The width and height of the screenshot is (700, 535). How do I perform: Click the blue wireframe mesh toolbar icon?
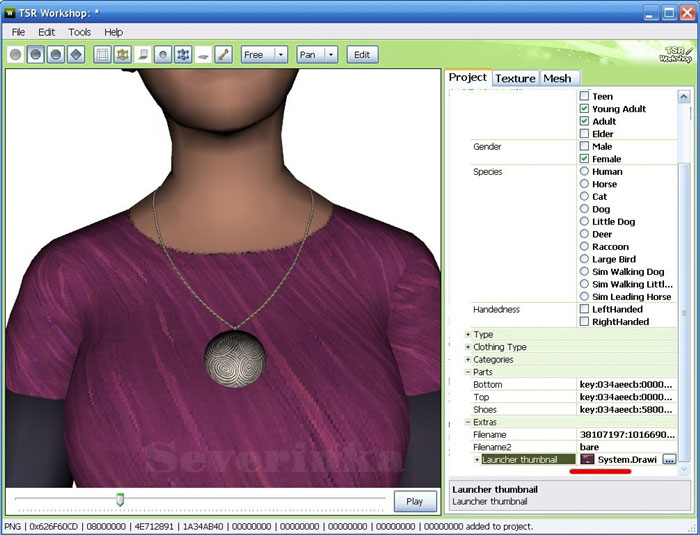coord(183,55)
